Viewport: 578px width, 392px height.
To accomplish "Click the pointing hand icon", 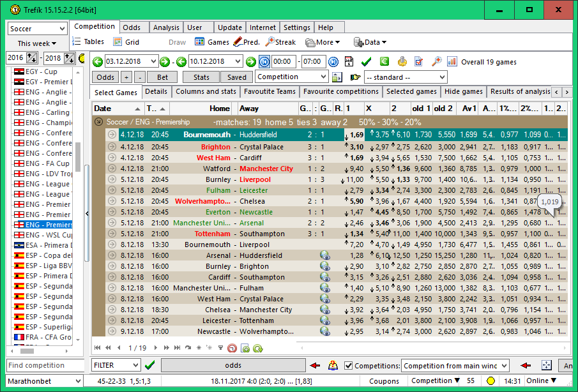I will (x=355, y=77).
